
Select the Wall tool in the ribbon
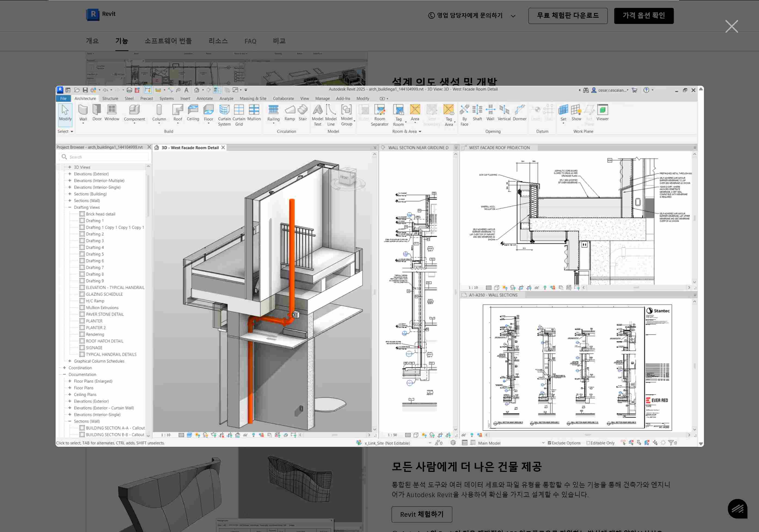(83, 114)
